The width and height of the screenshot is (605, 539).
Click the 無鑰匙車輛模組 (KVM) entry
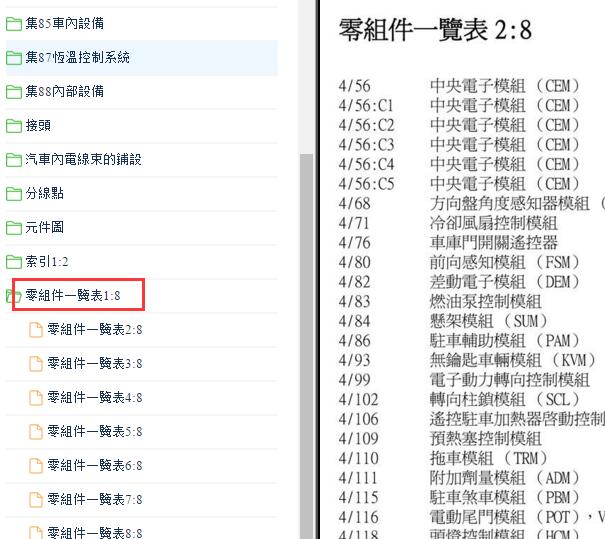(x=513, y=360)
